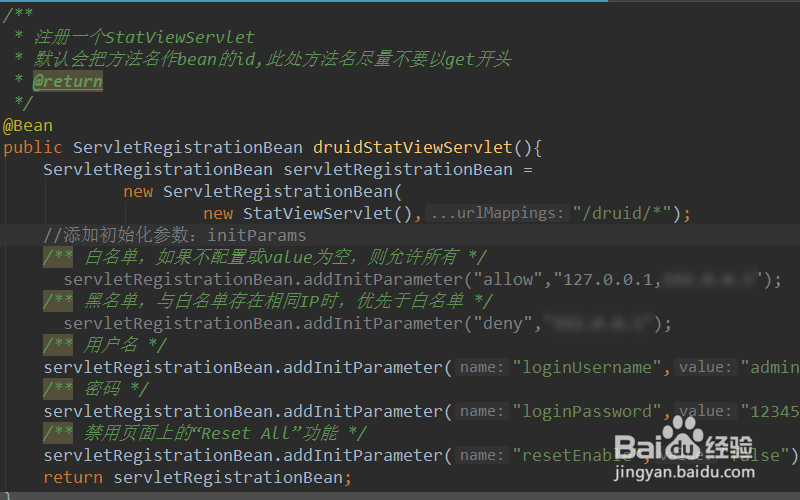Place cursor on druidStatViewServlet method name

pos(412,147)
